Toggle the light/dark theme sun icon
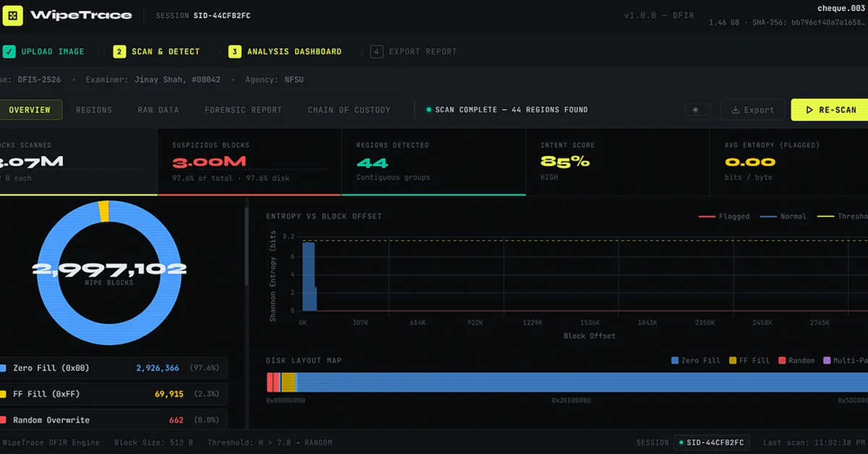The image size is (868, 454). click(696, 110)
